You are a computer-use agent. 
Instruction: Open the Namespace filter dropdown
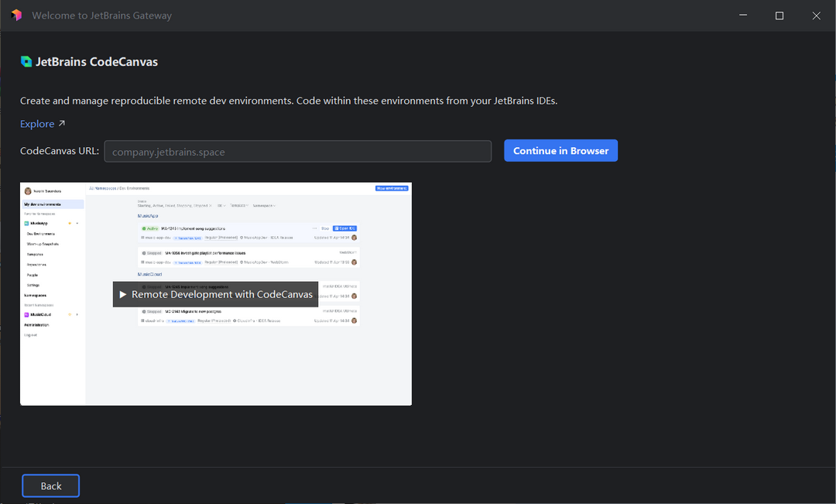266,205
